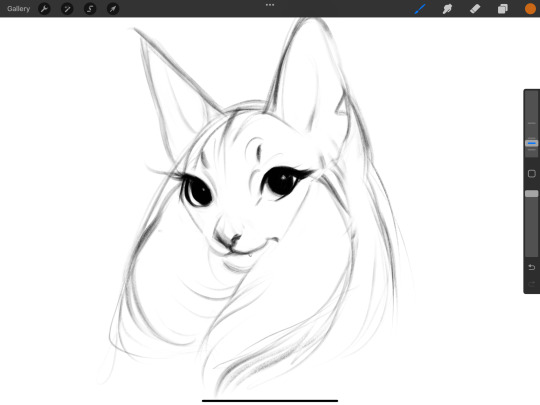Screen dimensions: 540x405
Task: Adjust the brush size slider
Action: pos(531,143)
